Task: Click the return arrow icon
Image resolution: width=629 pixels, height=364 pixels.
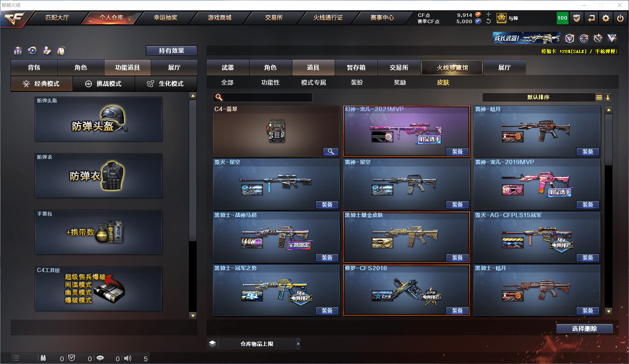Action: (x=591, y=18)
